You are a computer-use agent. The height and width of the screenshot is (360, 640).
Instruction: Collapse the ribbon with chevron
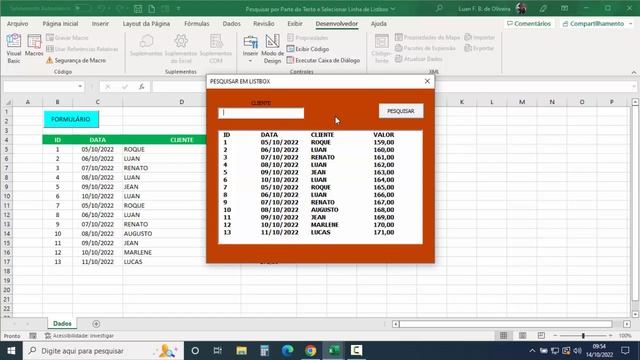tap(633, 72)
